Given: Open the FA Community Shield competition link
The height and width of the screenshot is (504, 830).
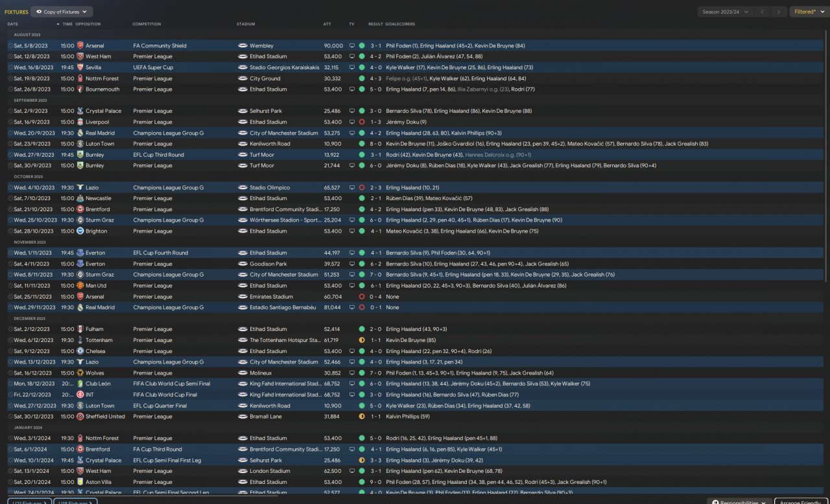Looking at the screenshot, I should 160,46.
